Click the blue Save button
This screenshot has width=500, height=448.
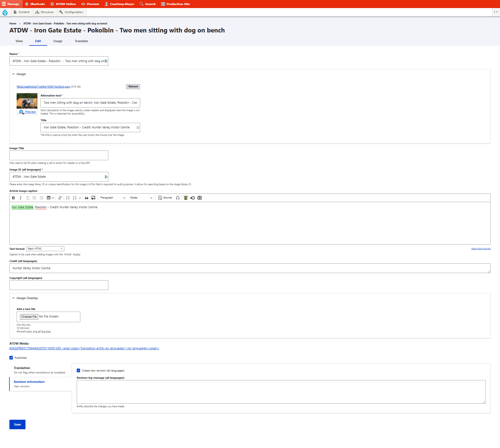pyautogui.click(x=17, y=424)
